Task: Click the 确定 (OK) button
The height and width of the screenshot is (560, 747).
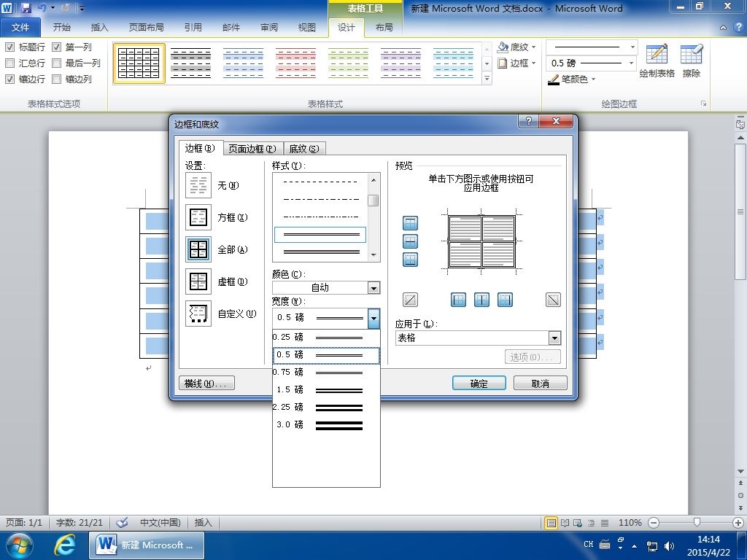Action: coord(479,384)
